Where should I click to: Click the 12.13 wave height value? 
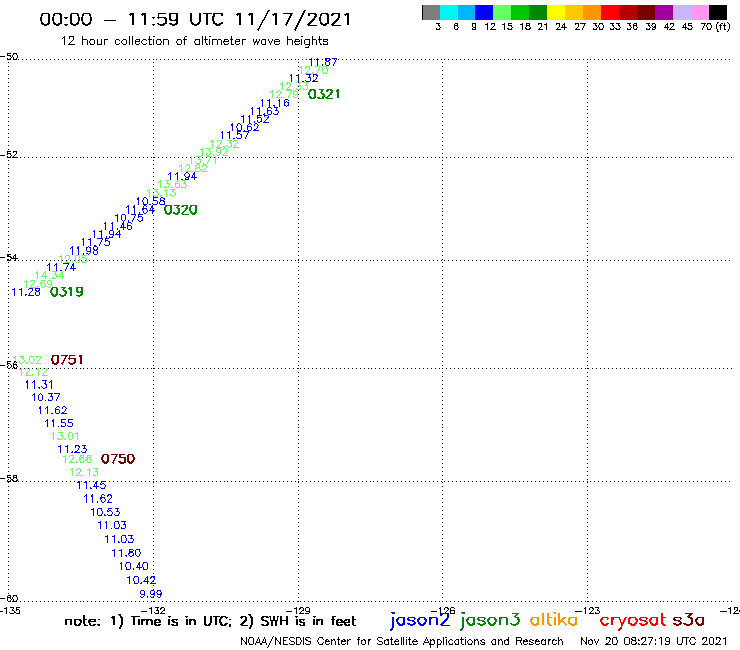point(84,472)
